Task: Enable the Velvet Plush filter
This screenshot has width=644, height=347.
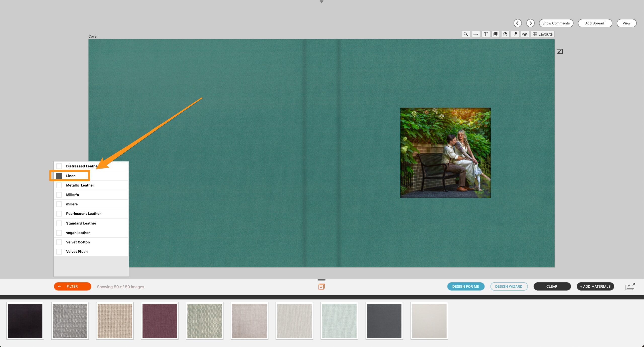Action: tap(59, 252)
